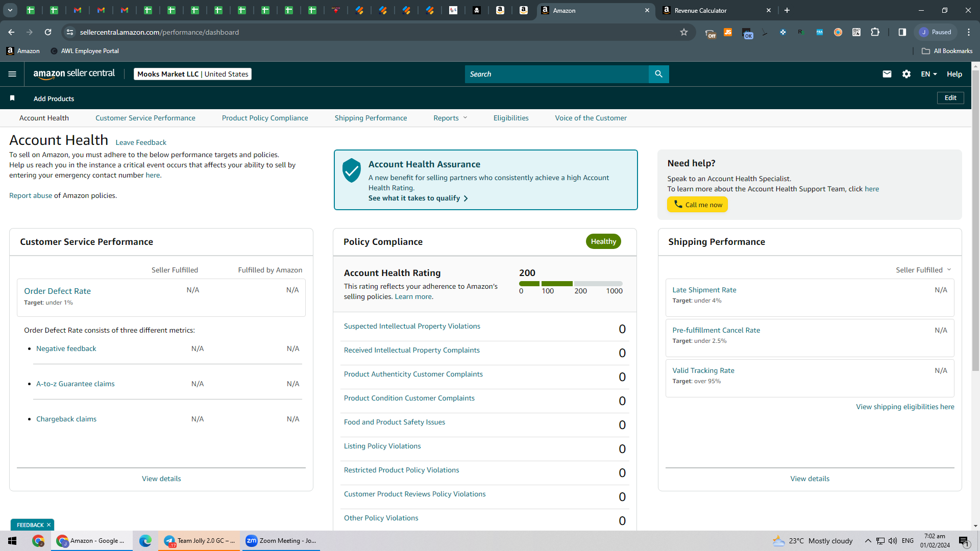The image size is (980, 551).
Task: Show hidden system tray icons chevron
Action: pyautogui.click(x=868, y=541)
